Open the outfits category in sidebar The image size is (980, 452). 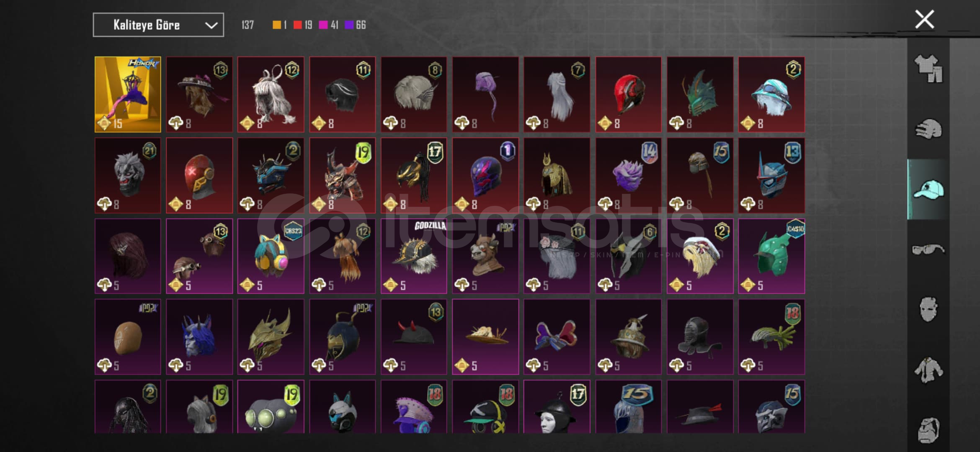(x=928, y=68)
